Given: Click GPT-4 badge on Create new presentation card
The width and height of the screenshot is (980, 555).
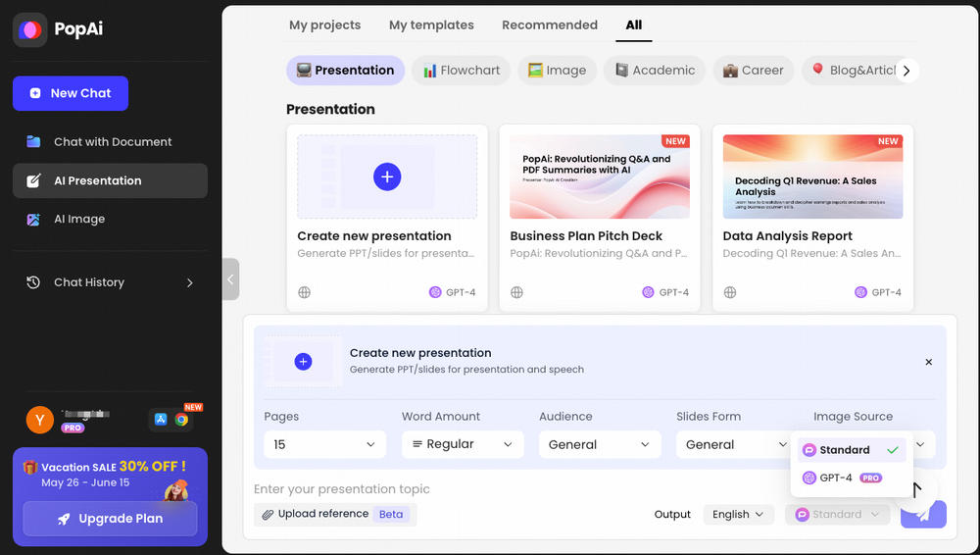Looking at the screenshot, I should (x=453, y=292).
